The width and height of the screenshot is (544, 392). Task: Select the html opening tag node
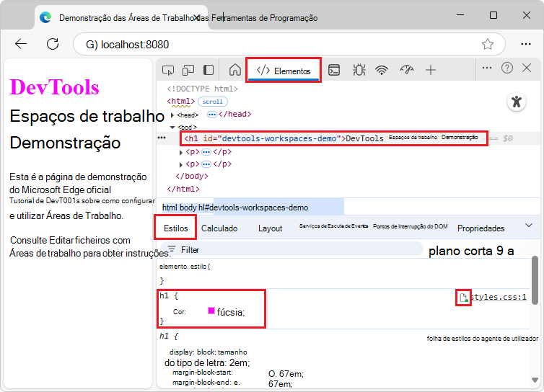coord(180,101)
